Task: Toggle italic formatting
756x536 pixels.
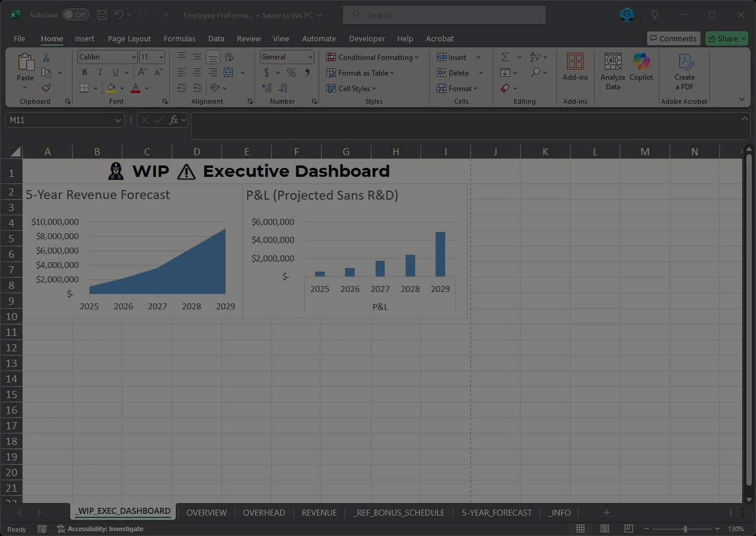Action: pyautogui.click(x=100, y=73)
